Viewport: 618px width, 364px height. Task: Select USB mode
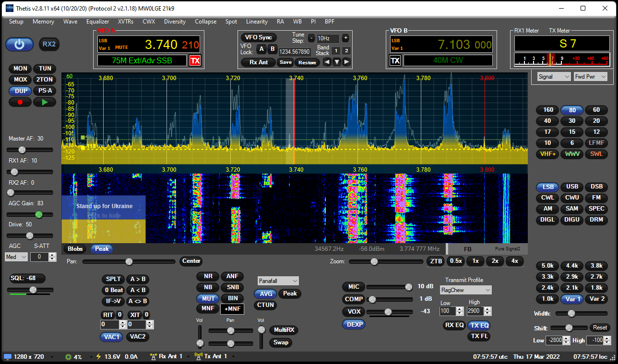(572, 187)
